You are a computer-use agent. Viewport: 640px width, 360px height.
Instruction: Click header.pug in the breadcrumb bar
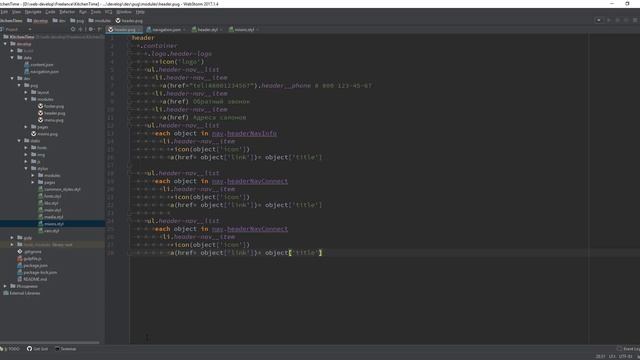click(129, 20)
